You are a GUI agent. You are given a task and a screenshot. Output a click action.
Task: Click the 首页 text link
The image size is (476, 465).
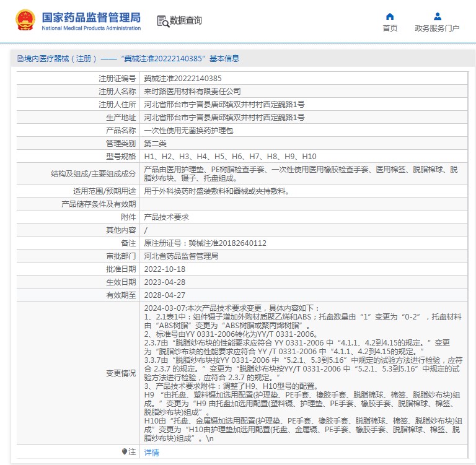point(390,28)
